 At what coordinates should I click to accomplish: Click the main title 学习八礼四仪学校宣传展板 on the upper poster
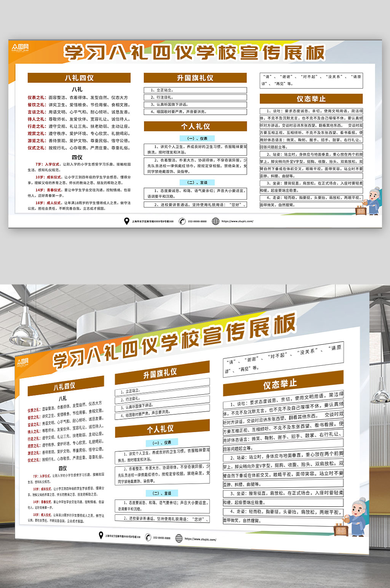pos(194,53)
